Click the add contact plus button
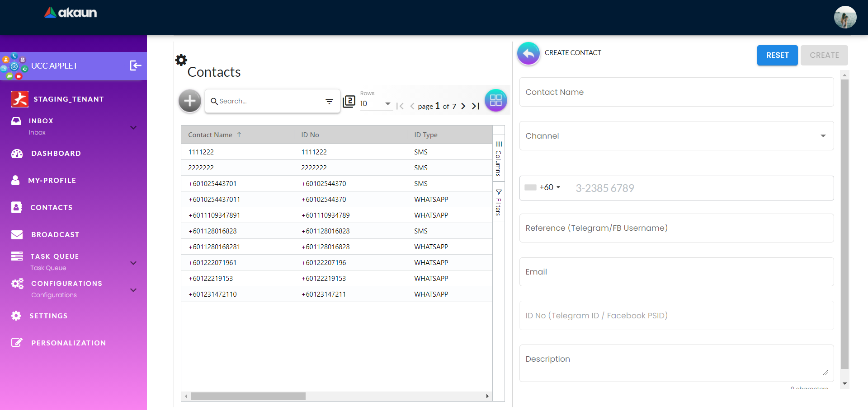The height and width of the screenshot is (410, 868). click(x=190, y=101)
